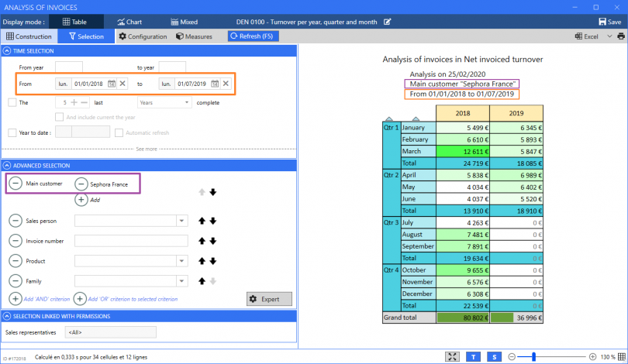Open Expert selection mode
Viewport: 628px width, 364px height.
269,299
